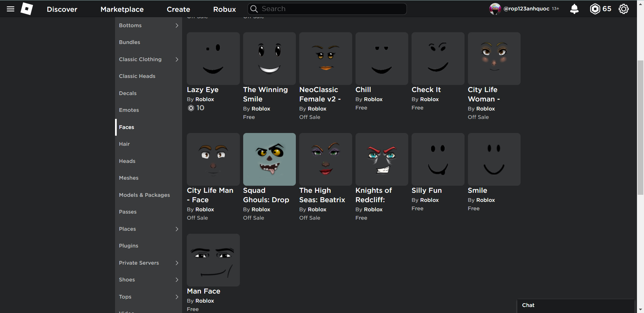This screenshot has height=313, width=644.
Task: Click the scrollbar down arrow
Action: (x=640, y=309)
